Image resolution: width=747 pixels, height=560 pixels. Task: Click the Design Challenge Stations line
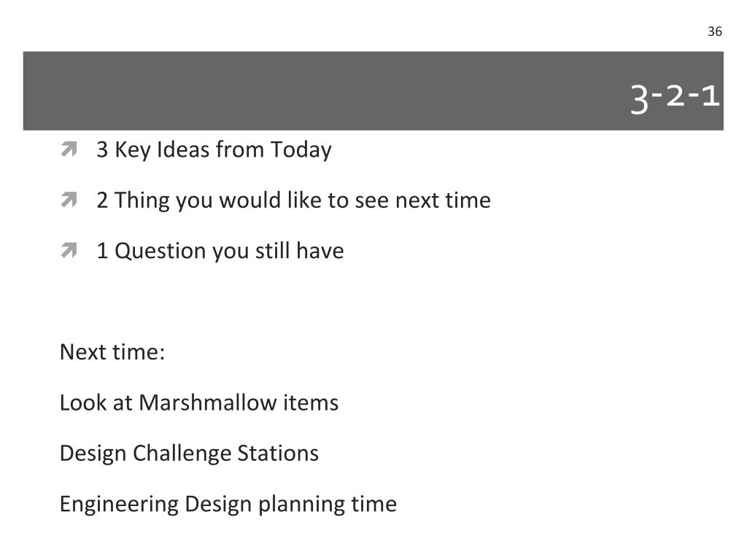coord(189,454)
